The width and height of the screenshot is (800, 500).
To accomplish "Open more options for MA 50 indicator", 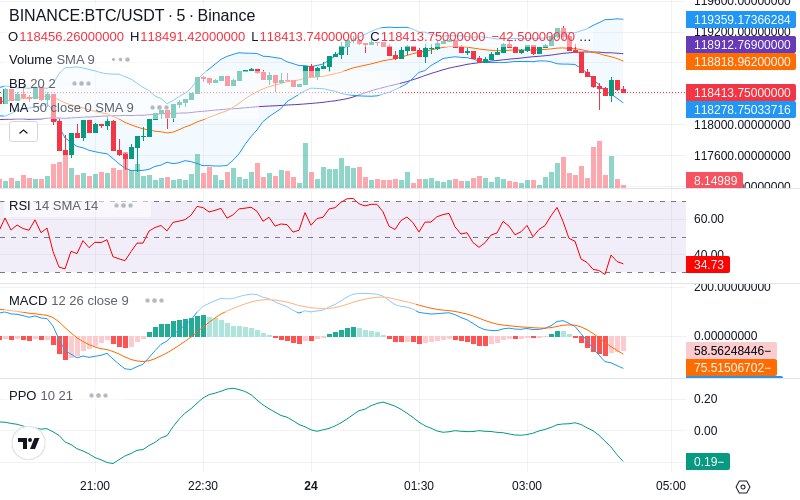I will click(x=159, y=107).
